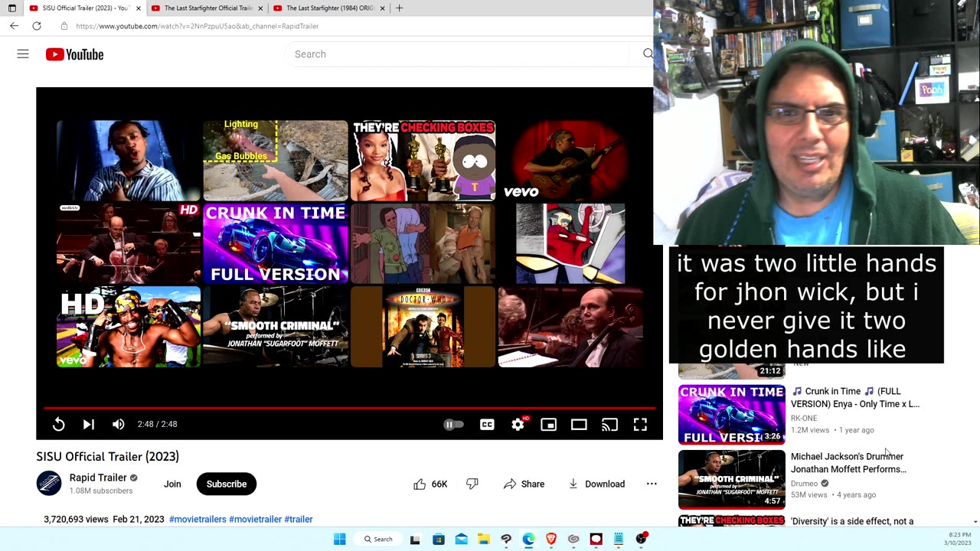Open the Drumeo channel name
The image size is (980, 551).
click(804, 484)
